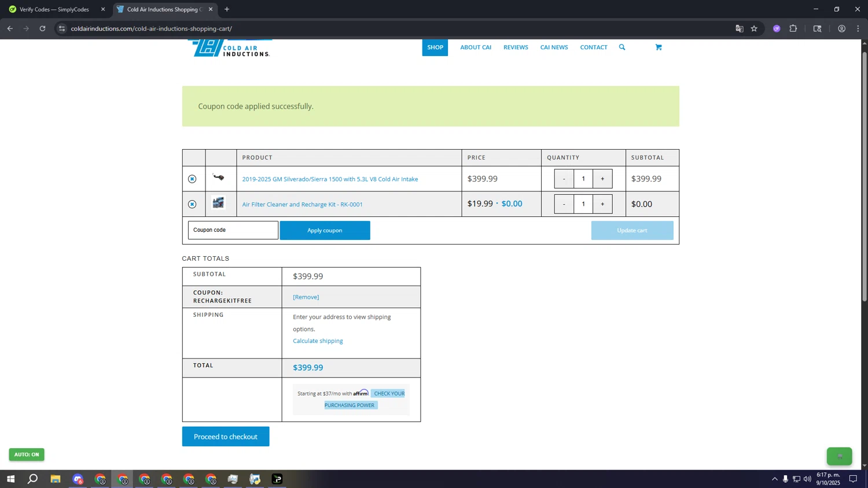Viewport: 868px width, 488px height.
Task: Click the 'Coupon code applied successfully.' message
Action: (256, 106)
